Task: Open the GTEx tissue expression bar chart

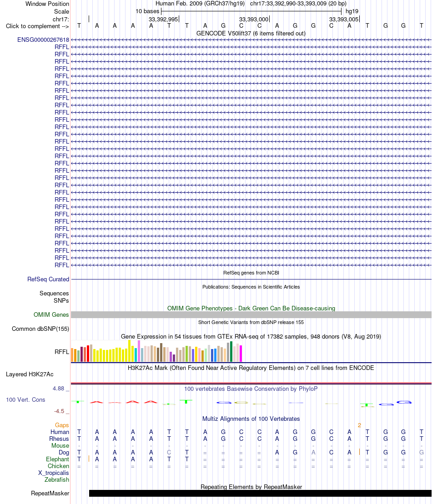Action: point(156,351)
